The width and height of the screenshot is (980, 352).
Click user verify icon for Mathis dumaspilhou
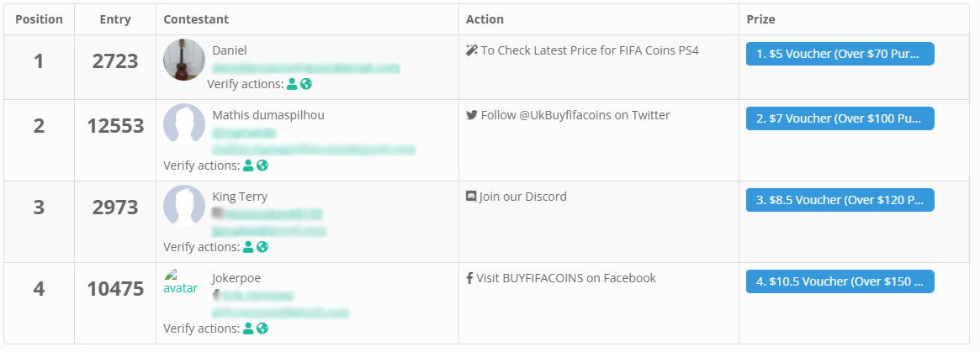coord(248,165)
